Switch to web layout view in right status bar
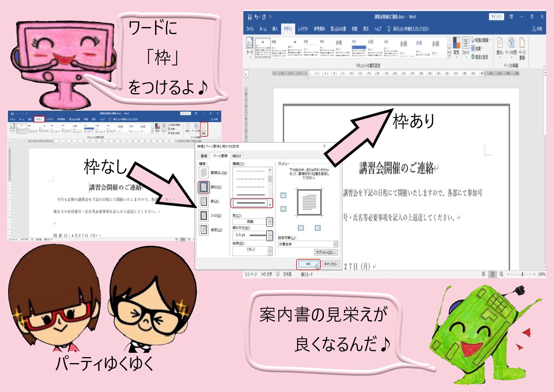Image resolution: width=554 pixels, height=392 pixels. (501, 274)
